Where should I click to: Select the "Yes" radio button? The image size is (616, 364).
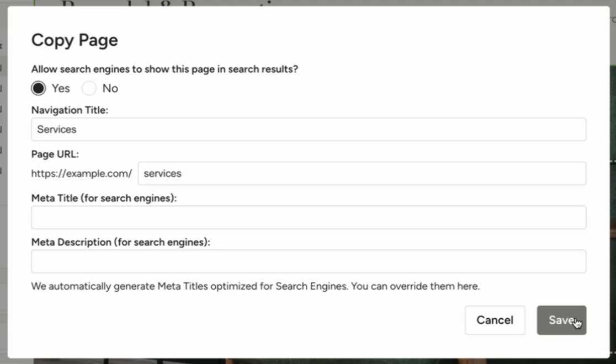pyautogui.click(x=39, y=88)
